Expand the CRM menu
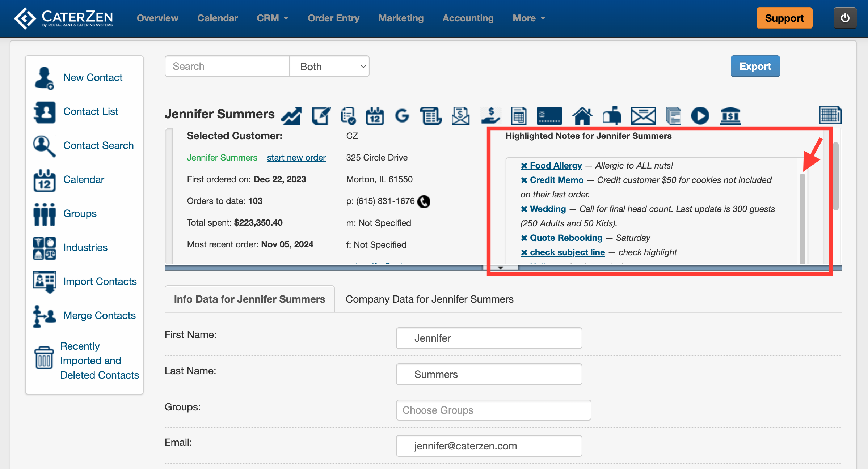The width and height of the screenshot is (868, 469). point(273,18)
